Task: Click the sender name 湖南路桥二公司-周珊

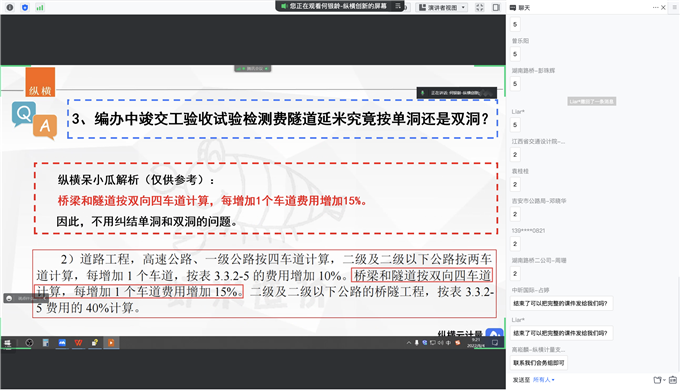Action: coord(539,260)
